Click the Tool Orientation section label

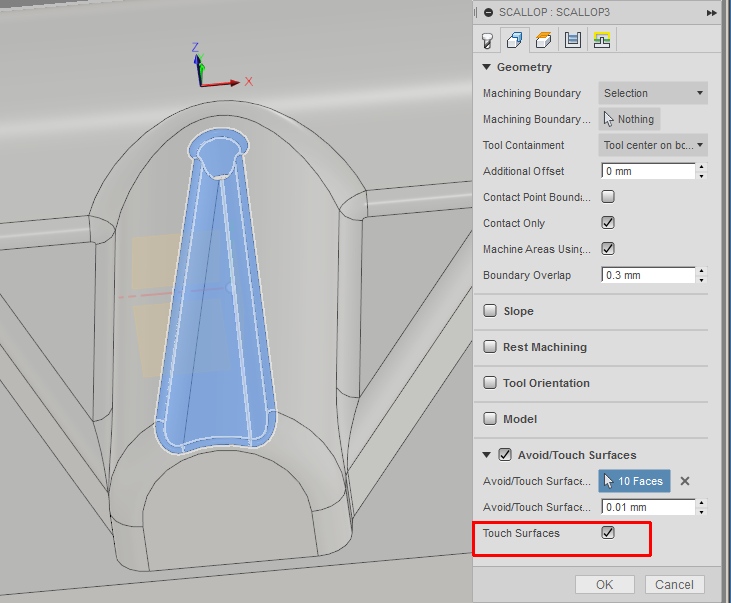(x=546, y=383)
